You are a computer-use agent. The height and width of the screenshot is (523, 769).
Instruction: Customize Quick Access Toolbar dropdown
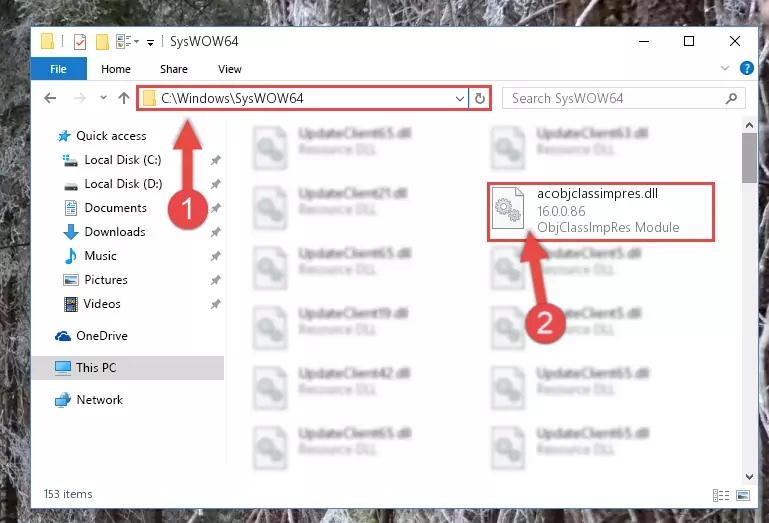pos(150,43)
